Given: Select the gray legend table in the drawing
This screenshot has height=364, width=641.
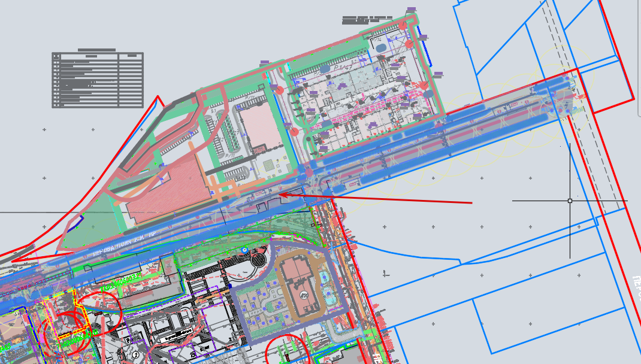Looking at the screenshot, I should click(98, 80).
